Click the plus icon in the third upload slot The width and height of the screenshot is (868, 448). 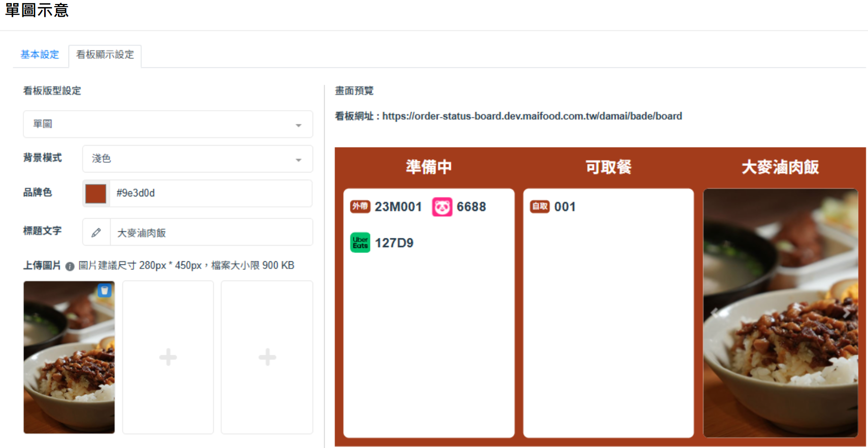point(267,357)
